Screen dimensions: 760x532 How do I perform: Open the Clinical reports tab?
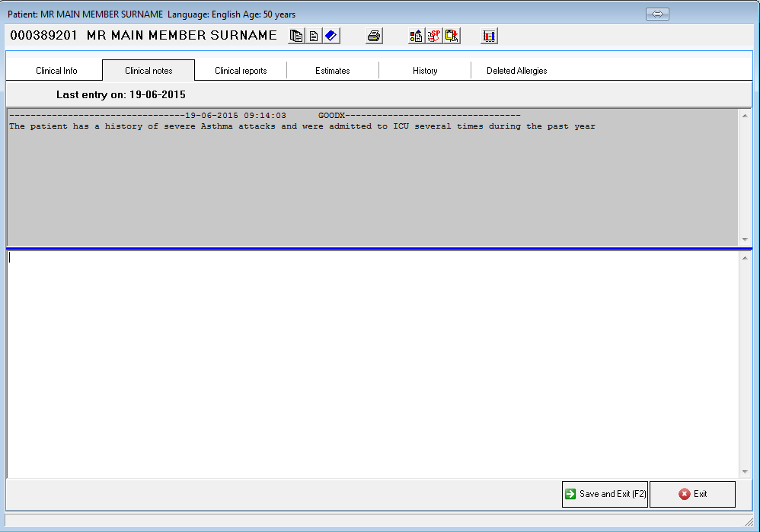coord(241,71)
